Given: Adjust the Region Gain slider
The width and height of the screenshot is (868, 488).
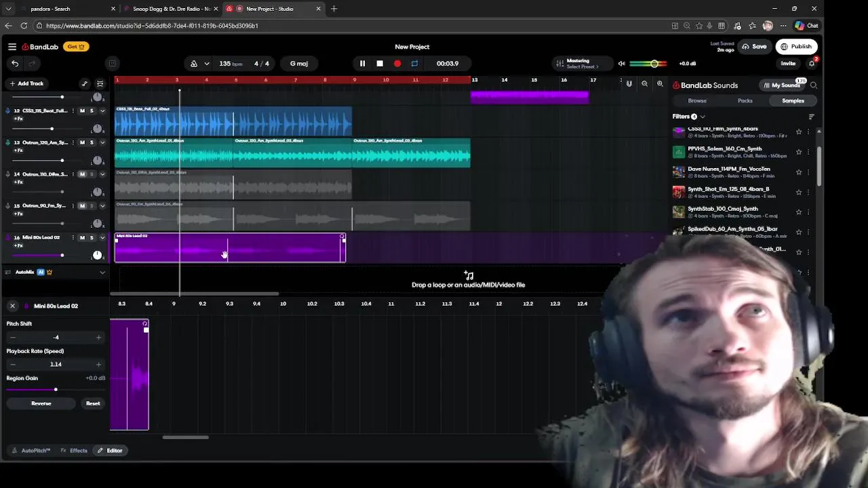Looking at the screenshot, I should coord(56,390).
